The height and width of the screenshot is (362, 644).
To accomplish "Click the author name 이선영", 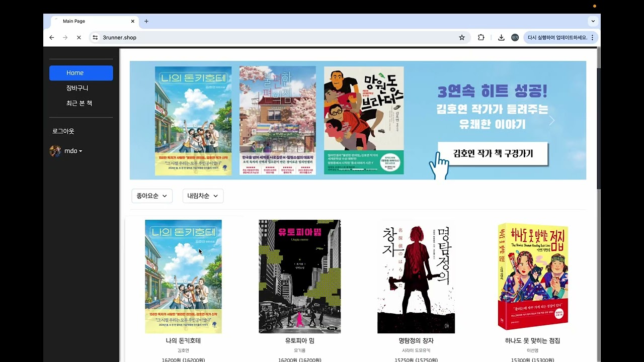I will 533,350.
